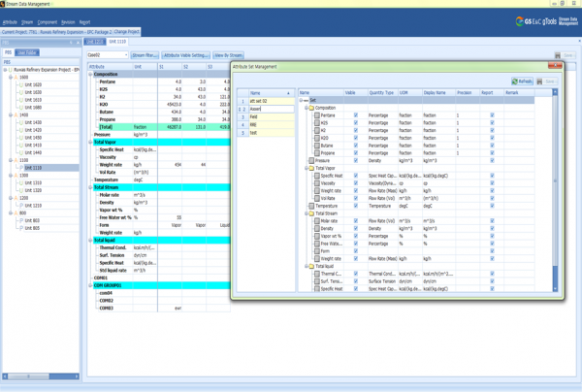
Task: Collapse the 1400 node in PBS tree
Action: coord(11,114)
